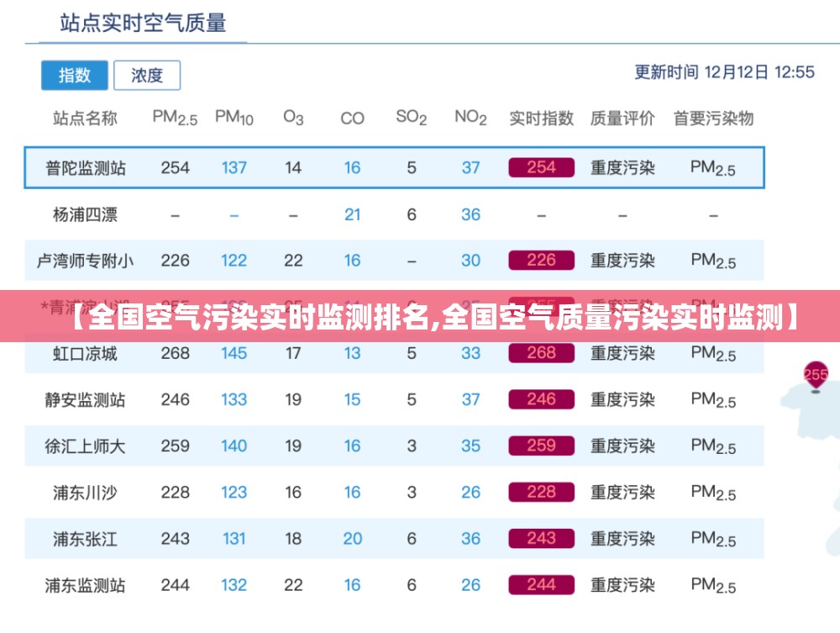Click the O3 column header
Image resolution: width=840 pixels, height=633 pixels.
293,118
